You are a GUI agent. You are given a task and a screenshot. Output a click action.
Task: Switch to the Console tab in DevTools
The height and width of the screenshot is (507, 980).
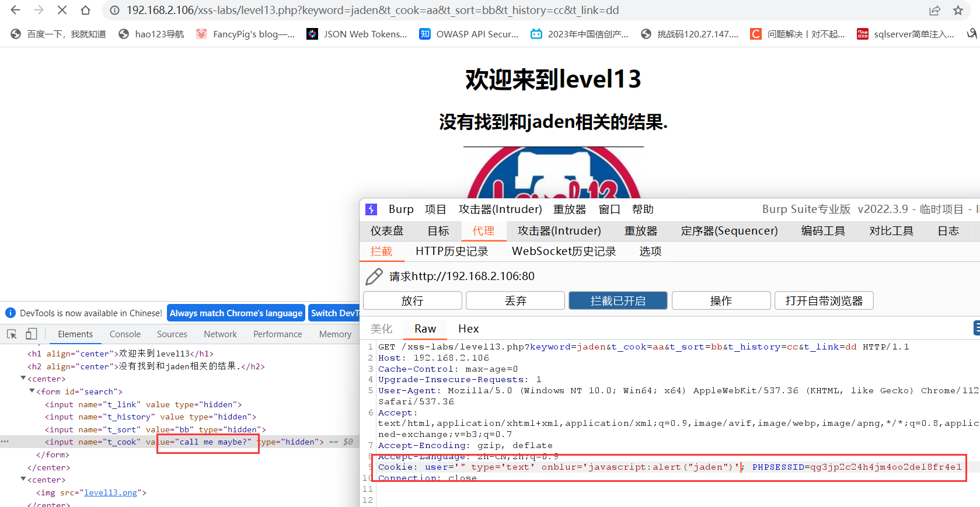click(x=125, y=334)
